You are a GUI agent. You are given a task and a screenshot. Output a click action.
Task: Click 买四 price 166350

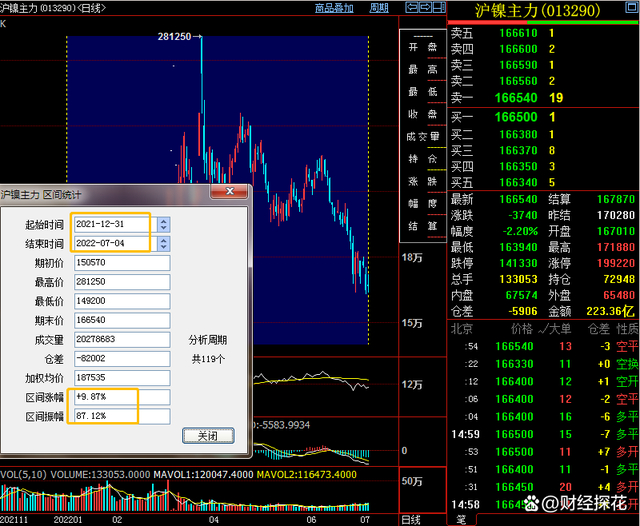tap(518, 166)
